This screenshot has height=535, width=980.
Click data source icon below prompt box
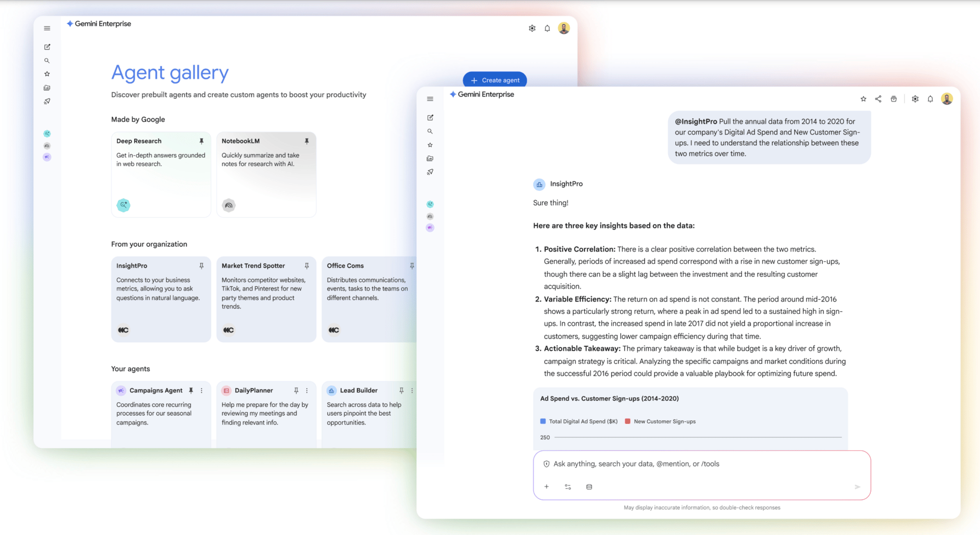tap(589, 487)
